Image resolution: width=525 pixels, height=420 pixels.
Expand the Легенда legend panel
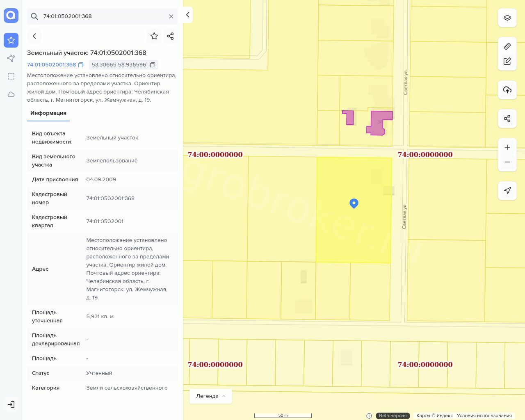pyautogui.click(x=210, y=396)
